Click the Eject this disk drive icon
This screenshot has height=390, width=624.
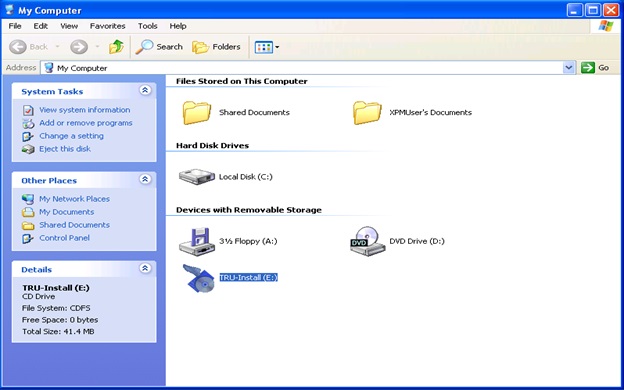click(x=28, y=149)
